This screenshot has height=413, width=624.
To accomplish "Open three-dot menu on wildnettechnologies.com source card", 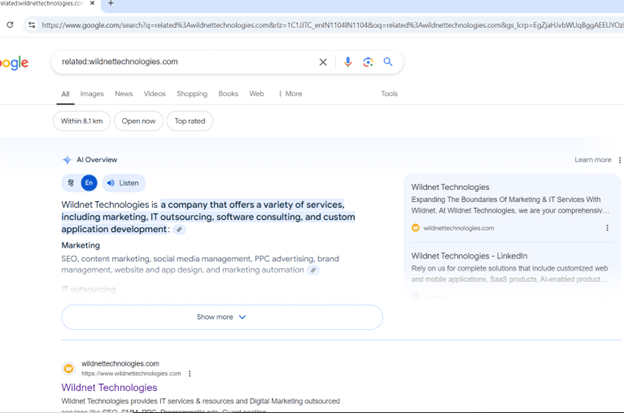I will [x=607, y=228].
